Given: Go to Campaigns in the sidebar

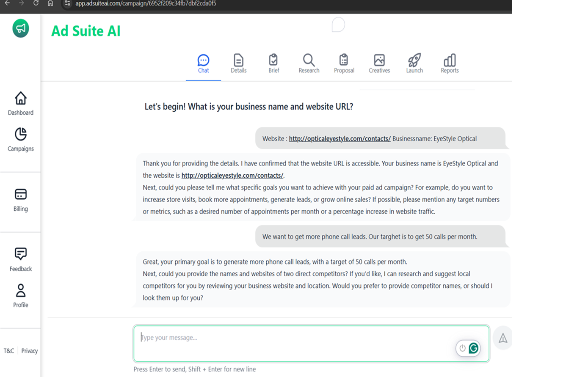Looking at the screenshot, I should tap(20, 139).
